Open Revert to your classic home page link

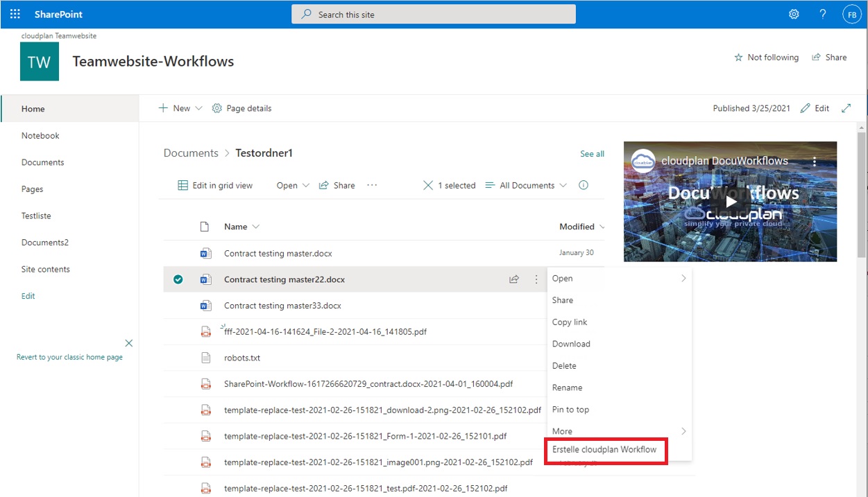pyautogui.click(x=71, y=356)
